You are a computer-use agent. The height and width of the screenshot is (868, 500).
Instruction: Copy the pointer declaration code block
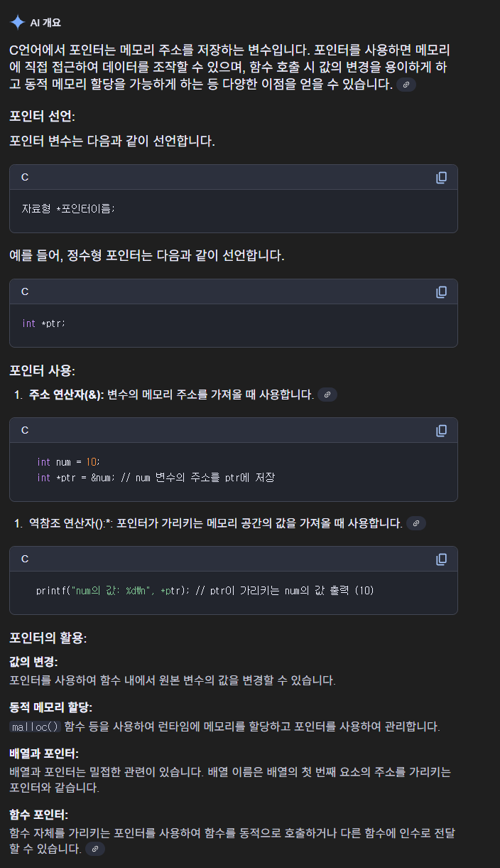[442, 178]
